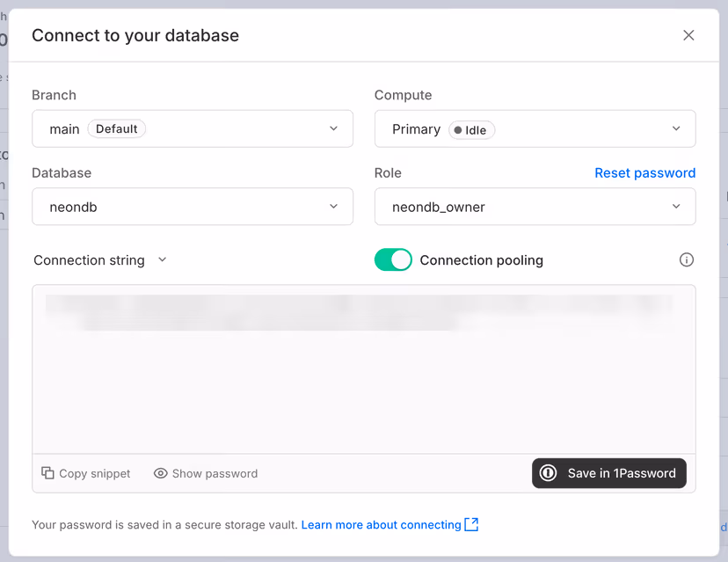Click the eye icon next to Show password
728x562 pixels.
coord(161,473)
